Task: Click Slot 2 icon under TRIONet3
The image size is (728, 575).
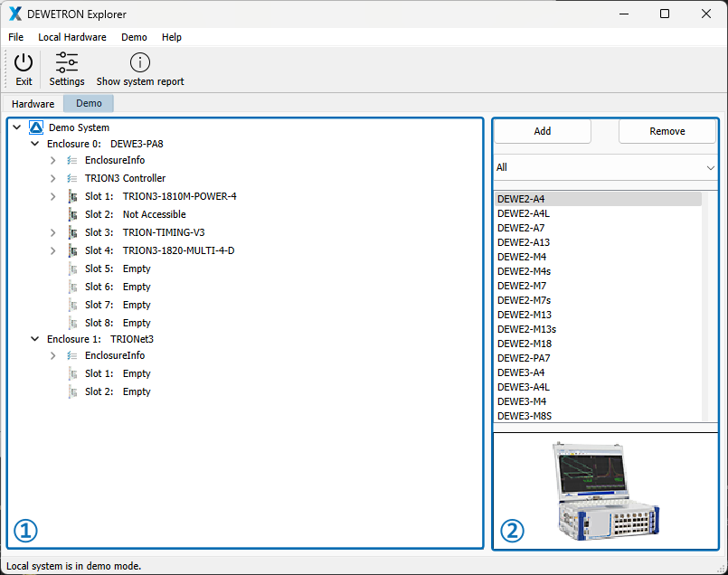Action: click(73, 391)
